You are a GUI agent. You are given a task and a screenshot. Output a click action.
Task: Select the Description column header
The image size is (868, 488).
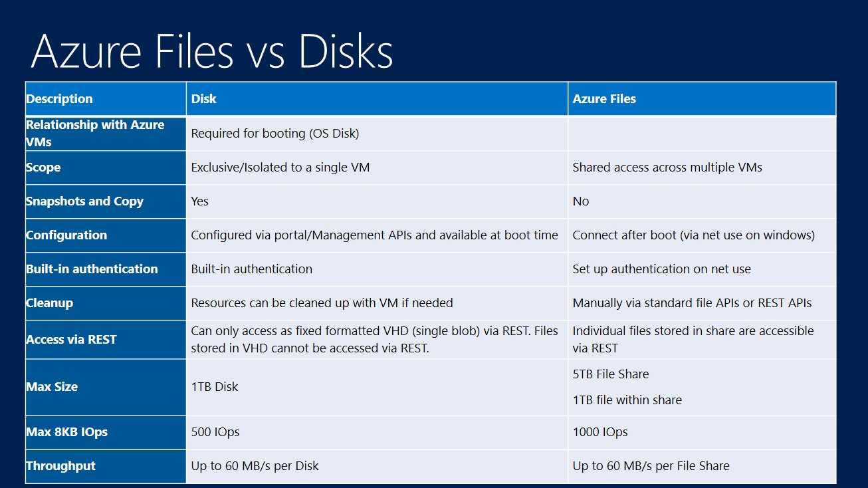(59, 99)
